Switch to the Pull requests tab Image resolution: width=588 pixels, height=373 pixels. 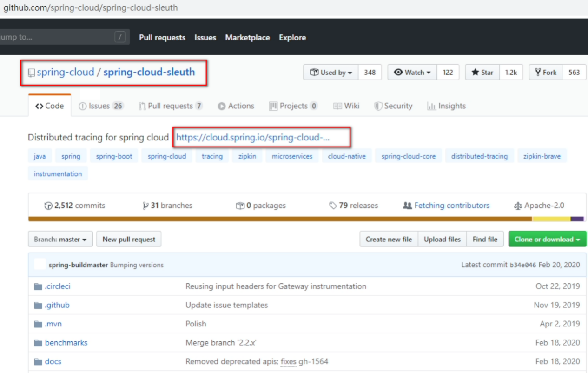[x=171, y=106]
